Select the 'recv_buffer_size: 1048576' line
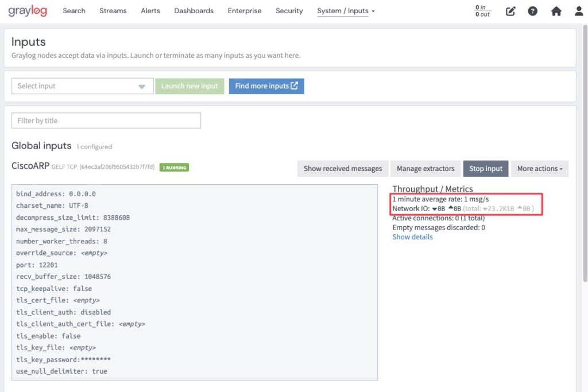588x392 pixels. pos(63,277)
